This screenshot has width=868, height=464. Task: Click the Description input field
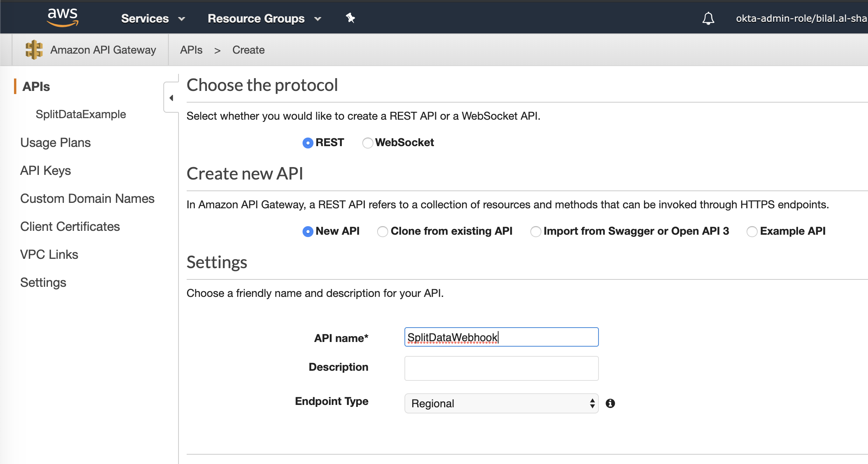501,368
